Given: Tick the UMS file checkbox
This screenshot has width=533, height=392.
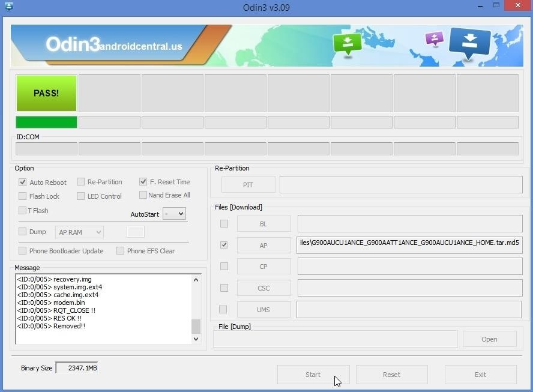Looking at the screenshot, I should coord(223,309).
